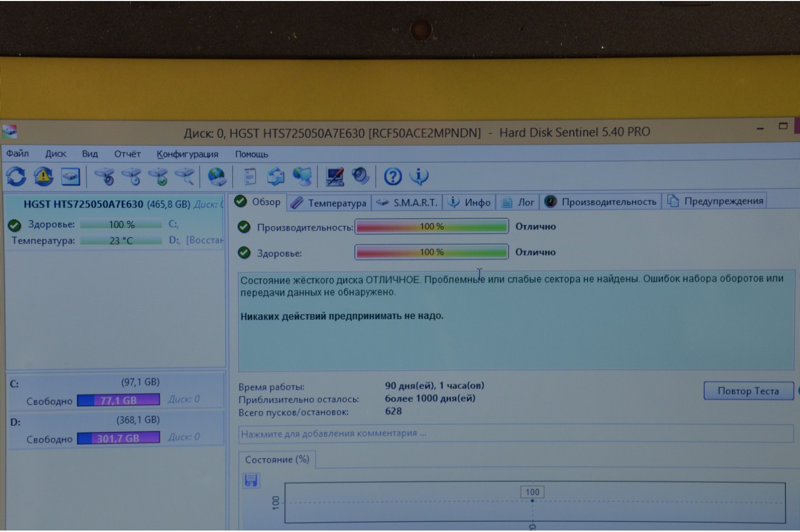Click the send report envelope icon
Viewport: 800px width, 532px height.
pos(276,176)
